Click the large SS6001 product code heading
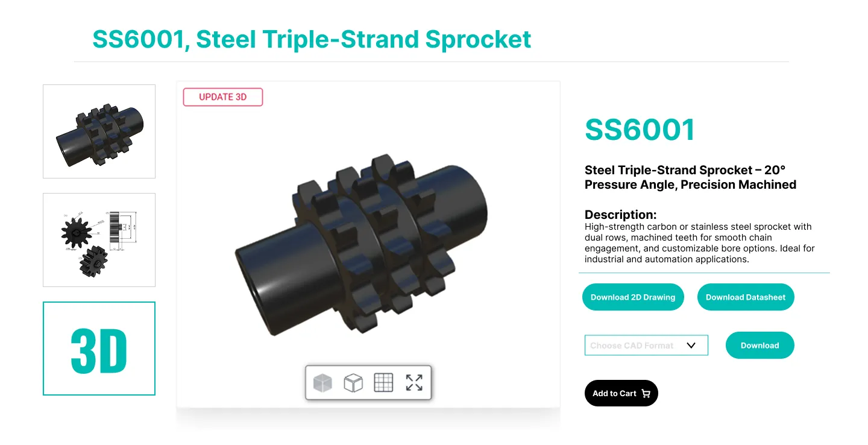Screen dimensions: 868x445 [x=640, y=130]
